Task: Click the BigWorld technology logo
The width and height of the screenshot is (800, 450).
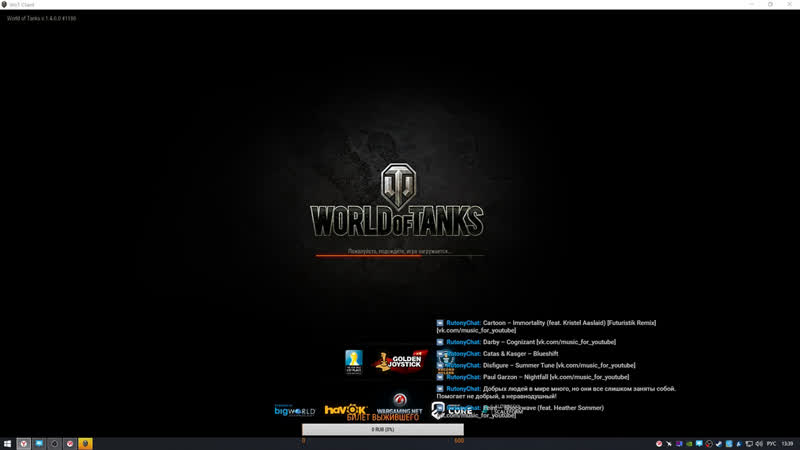Action: [x=295, y=410]
